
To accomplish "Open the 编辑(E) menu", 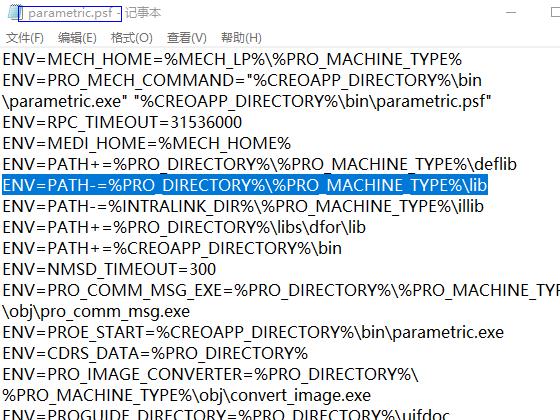I will point(77,38).
